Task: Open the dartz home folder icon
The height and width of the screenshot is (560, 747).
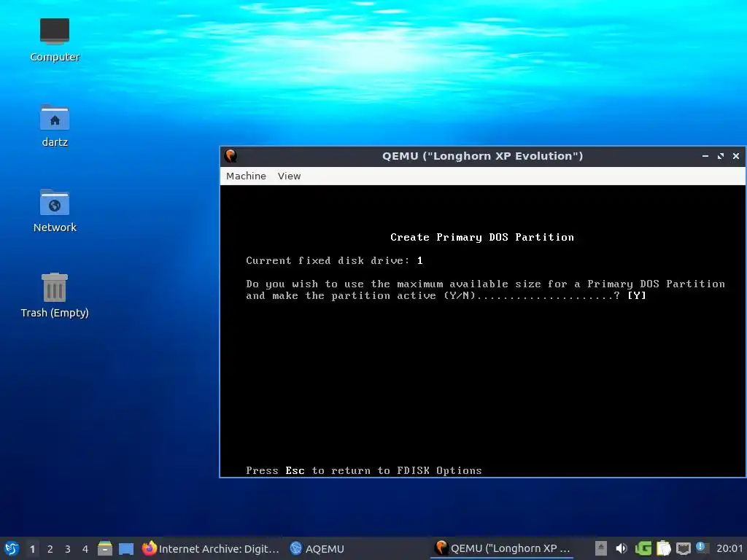Action: pyautogui.click(x=55, y=125)
